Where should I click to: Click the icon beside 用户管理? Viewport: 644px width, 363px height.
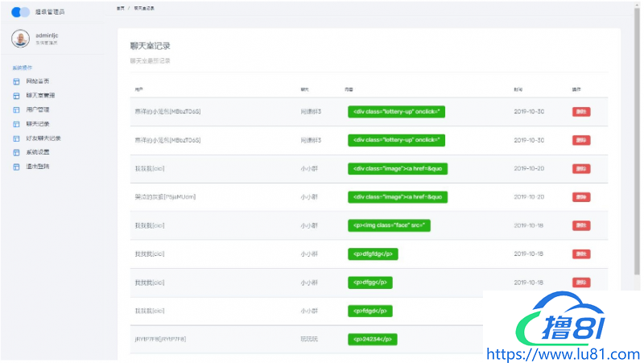click(x=16, y=109)
